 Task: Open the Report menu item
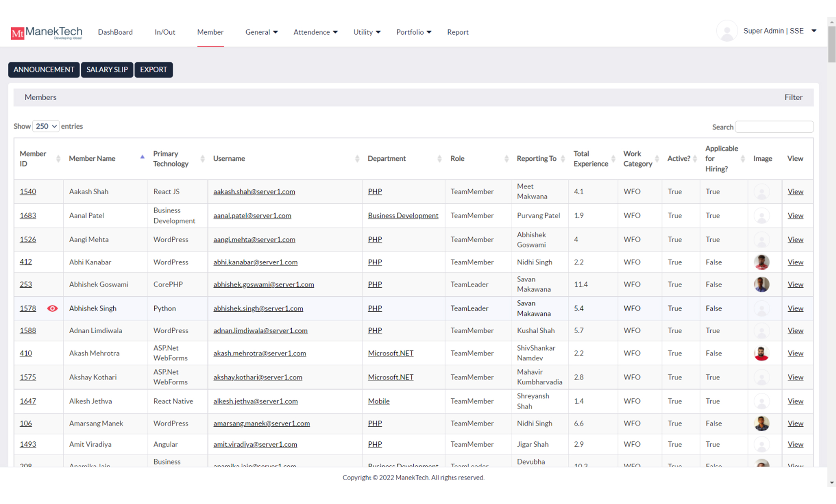point(457,32)
